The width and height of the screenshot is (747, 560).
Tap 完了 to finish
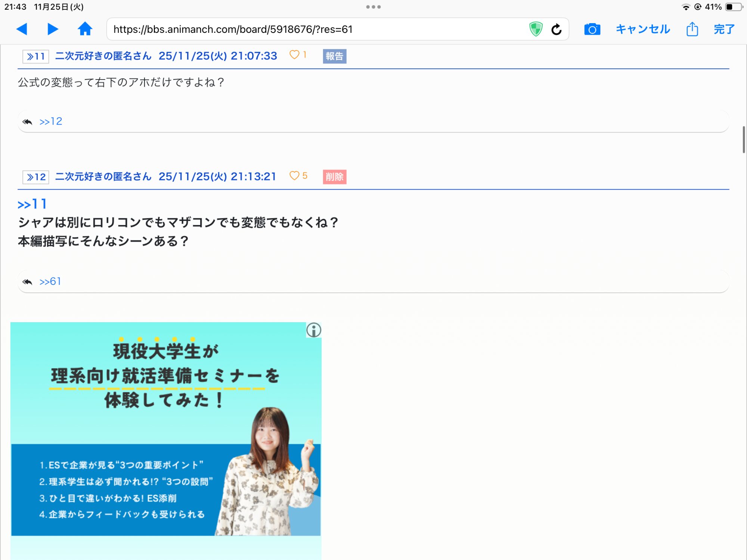[724, 29]
